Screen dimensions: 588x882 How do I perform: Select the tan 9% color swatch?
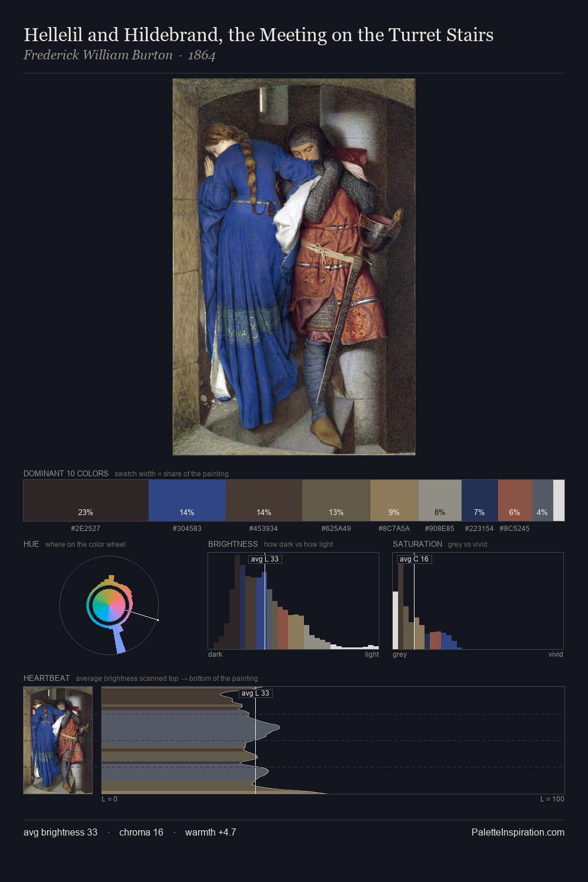(x=395, y=500)
